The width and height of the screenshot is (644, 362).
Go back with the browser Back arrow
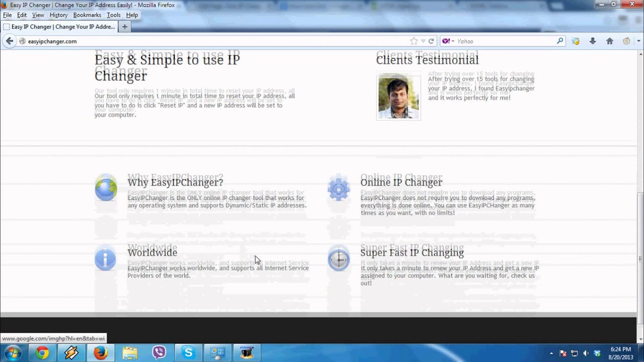(x=9, y=41)
